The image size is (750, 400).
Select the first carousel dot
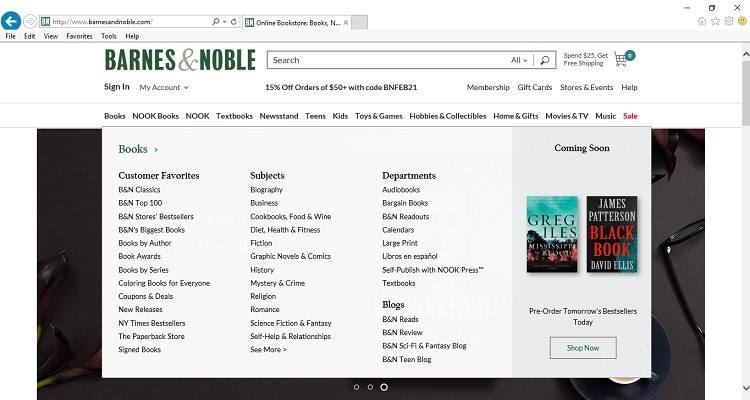(x=356, y=387)
